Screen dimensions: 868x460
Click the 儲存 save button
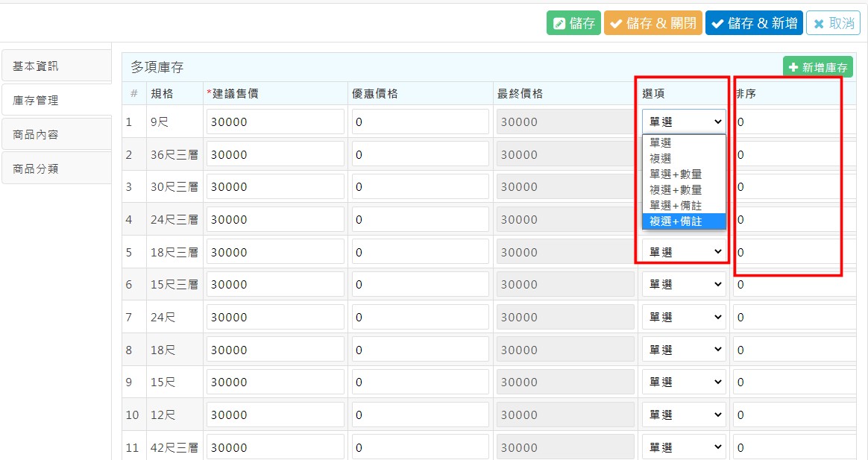[x=573, y=23]
